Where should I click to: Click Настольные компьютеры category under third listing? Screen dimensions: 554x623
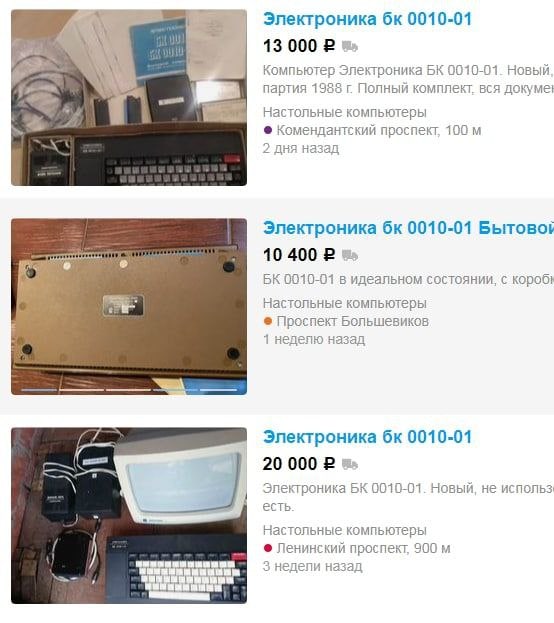(x=345, y=530)
